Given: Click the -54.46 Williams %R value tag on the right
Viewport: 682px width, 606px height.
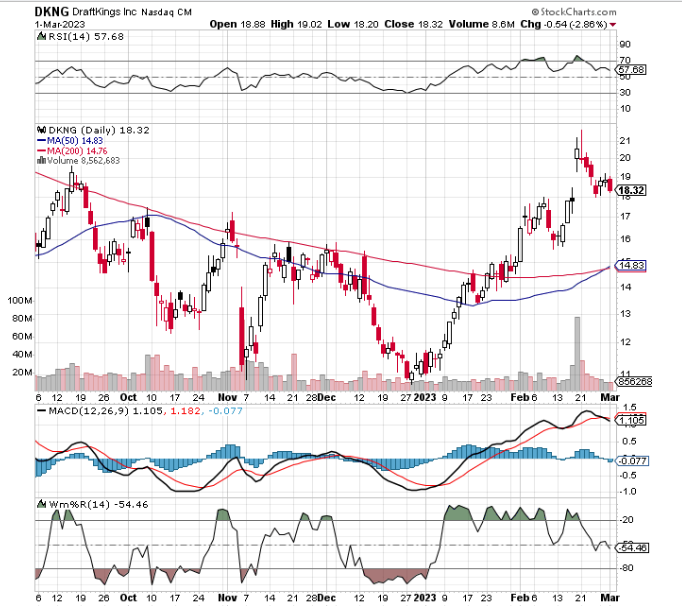Looking at the screenshot, I should tap(633, 548).
